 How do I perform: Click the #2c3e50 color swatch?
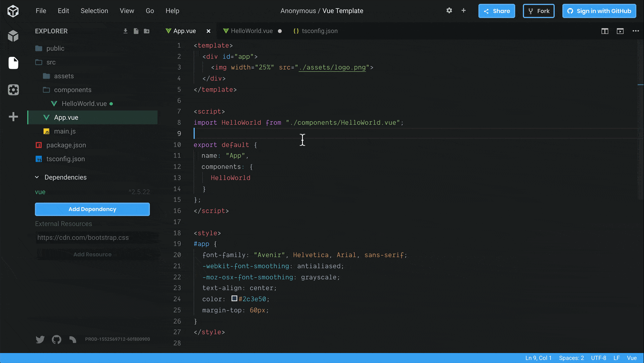234,299
